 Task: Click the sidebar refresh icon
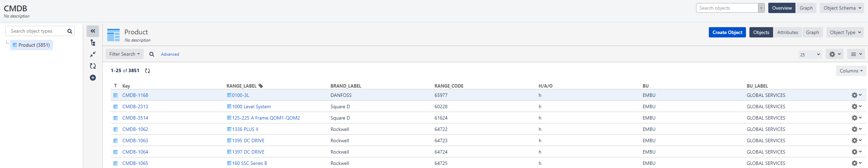[93, 66]
